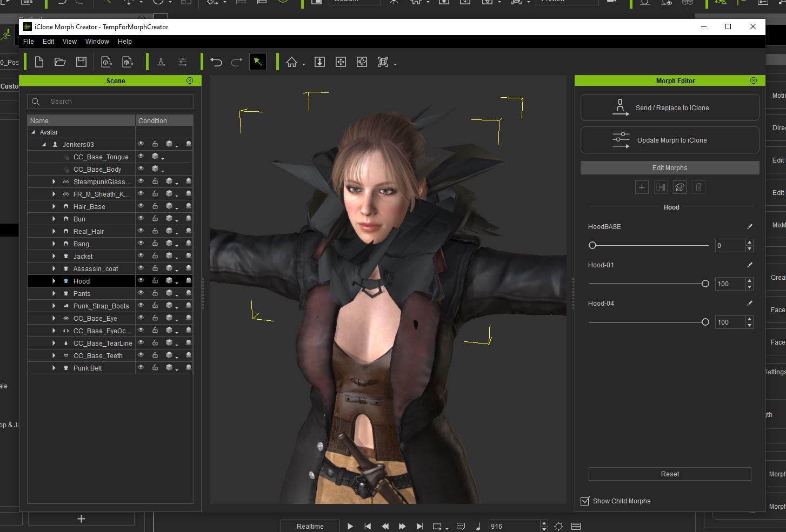The width and height of the screenshot is (786, 532).
Task: Click the sphere icon on the Pants row
Action: tap(189, 293)
